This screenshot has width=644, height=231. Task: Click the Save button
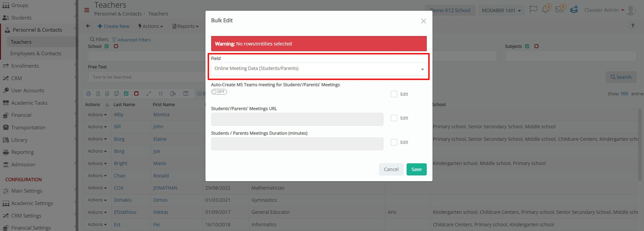click(x=416, y=169)
